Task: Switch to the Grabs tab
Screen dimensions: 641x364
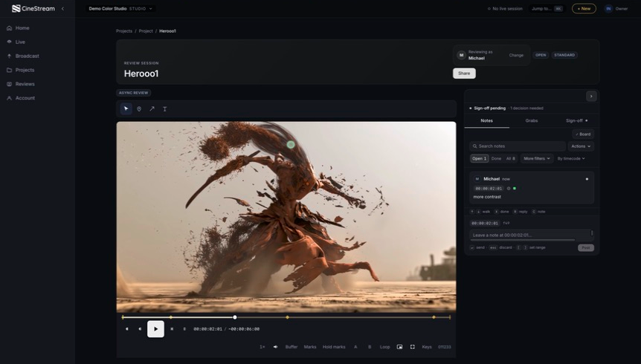Action: (532, 121)
